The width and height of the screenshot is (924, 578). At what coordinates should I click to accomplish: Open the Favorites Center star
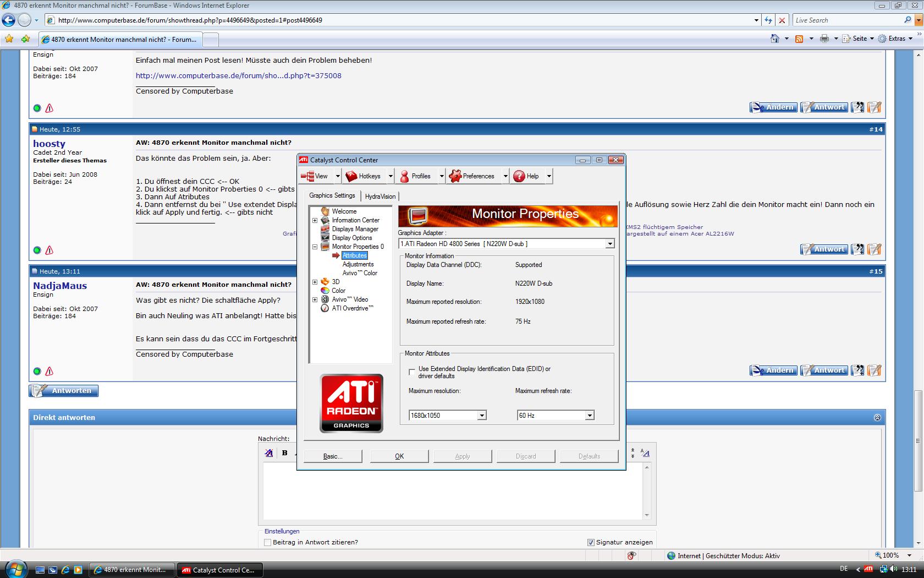[9, 39]
